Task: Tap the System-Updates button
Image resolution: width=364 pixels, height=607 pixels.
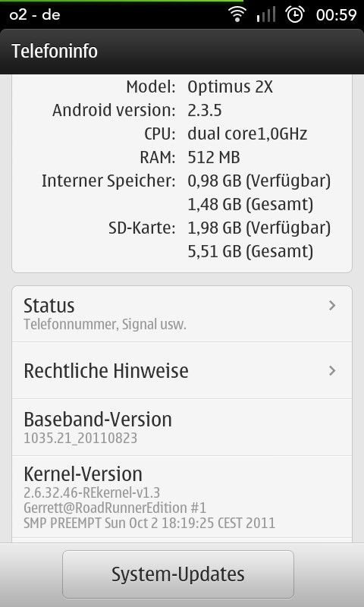Action: coord(178,574)
